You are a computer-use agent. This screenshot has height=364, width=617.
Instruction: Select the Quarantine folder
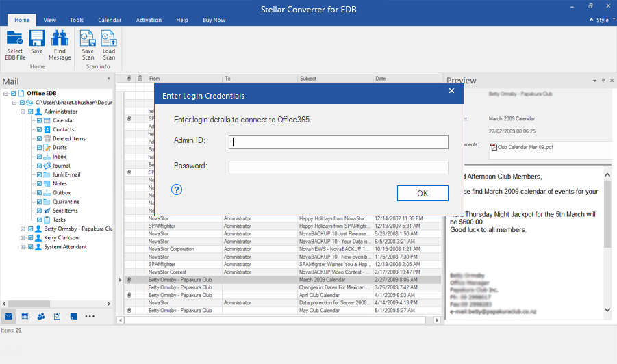point(66,202)
